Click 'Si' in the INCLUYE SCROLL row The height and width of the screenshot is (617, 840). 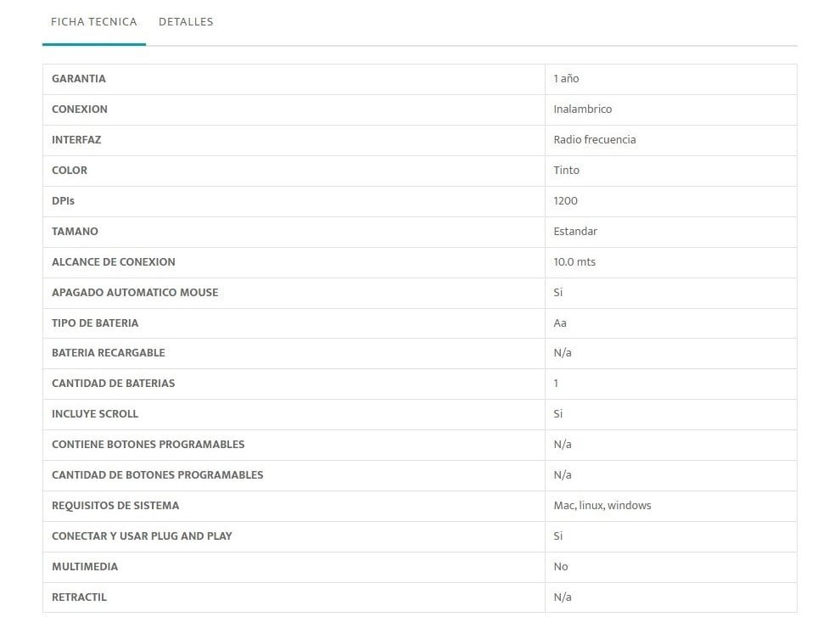click(x=558, y=414)
